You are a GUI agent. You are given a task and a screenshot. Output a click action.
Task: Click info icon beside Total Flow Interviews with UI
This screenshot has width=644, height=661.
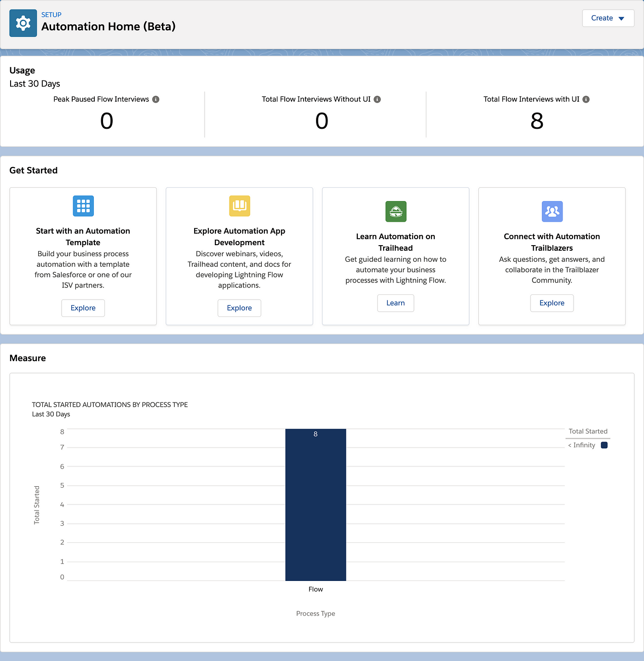point(586,99)
